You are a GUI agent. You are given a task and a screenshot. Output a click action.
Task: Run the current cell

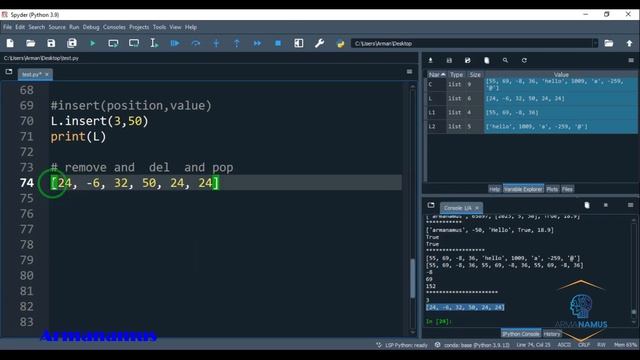click(113, 43)
